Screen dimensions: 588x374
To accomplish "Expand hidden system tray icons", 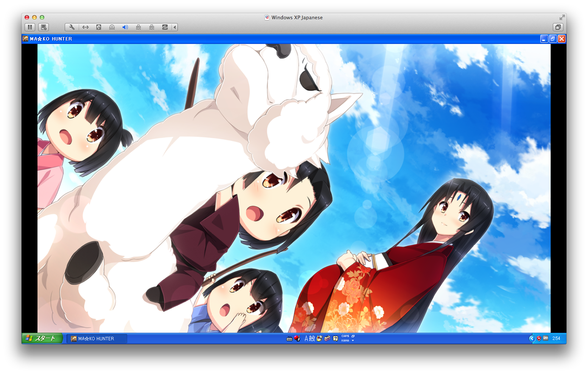I will click(x=532, y=338).
